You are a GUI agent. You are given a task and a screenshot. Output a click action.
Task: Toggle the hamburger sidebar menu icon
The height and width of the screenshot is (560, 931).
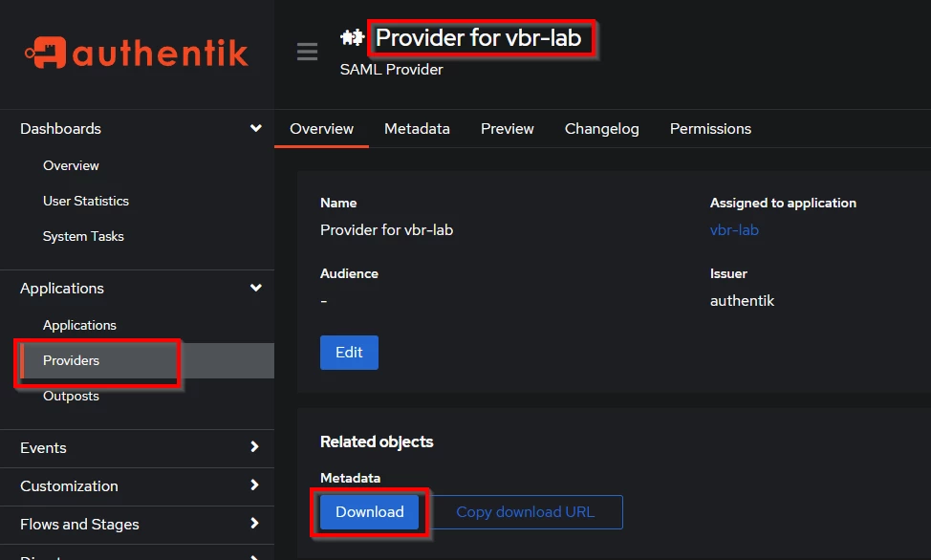tap(307, 52)
